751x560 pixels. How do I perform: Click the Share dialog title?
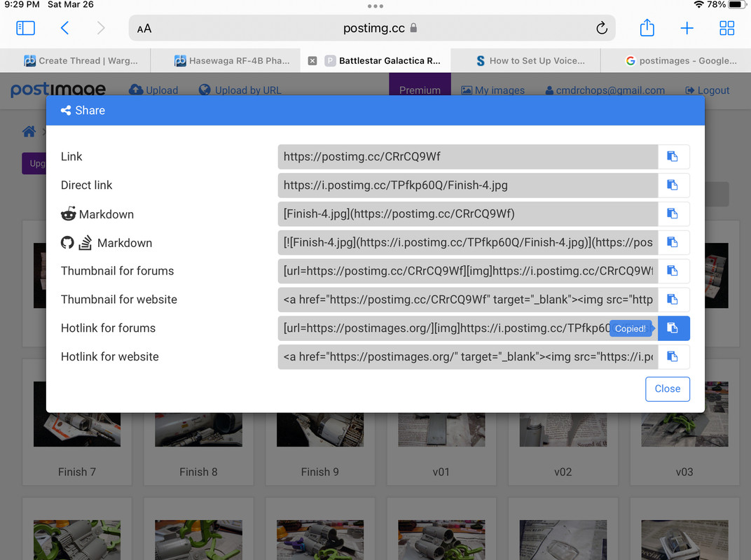(83, 111)
